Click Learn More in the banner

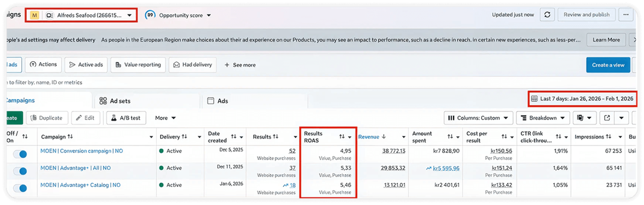(x=606, y=40)
